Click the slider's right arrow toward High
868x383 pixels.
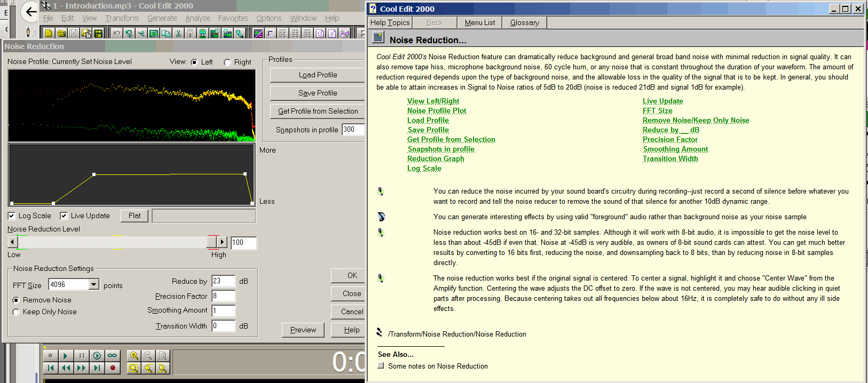point(223,242)
